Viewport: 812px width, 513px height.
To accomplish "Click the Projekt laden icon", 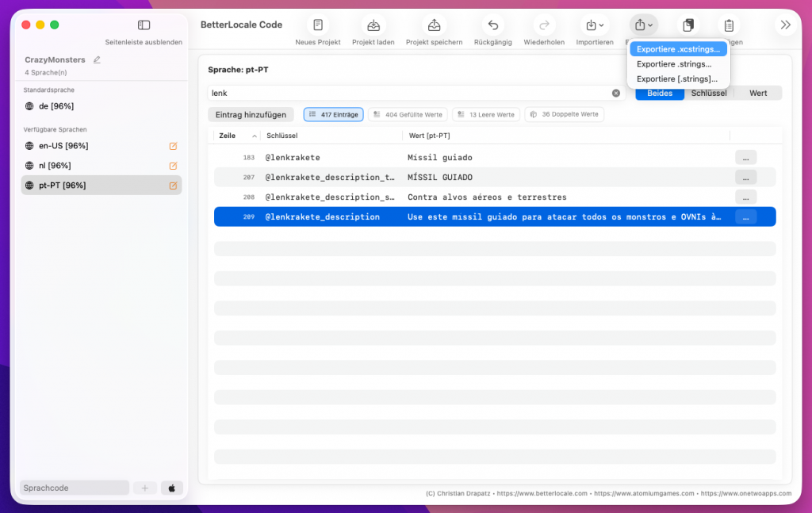I will [373, 25].
